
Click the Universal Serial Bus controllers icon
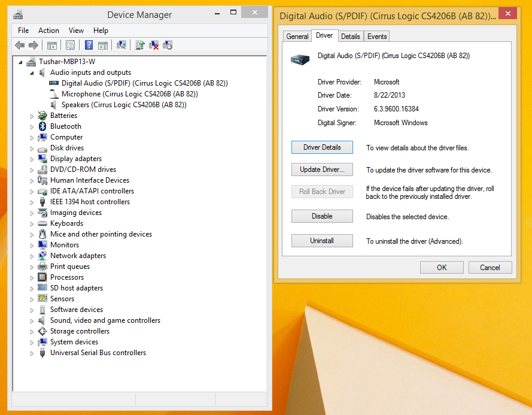point(42,353)
